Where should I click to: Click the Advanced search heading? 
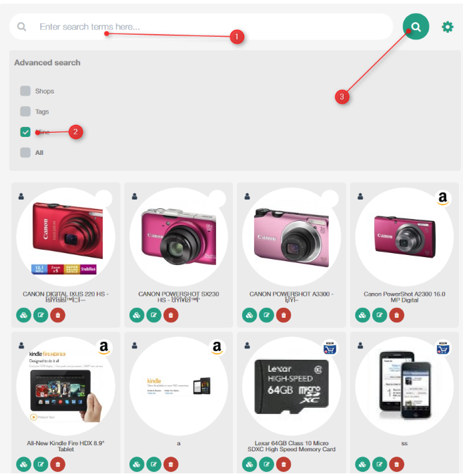click(x=47, y=63)
